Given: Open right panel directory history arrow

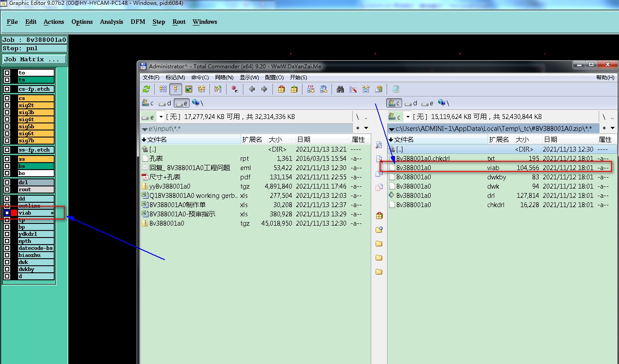Looking at the screenshot, I should click(613, 128).
